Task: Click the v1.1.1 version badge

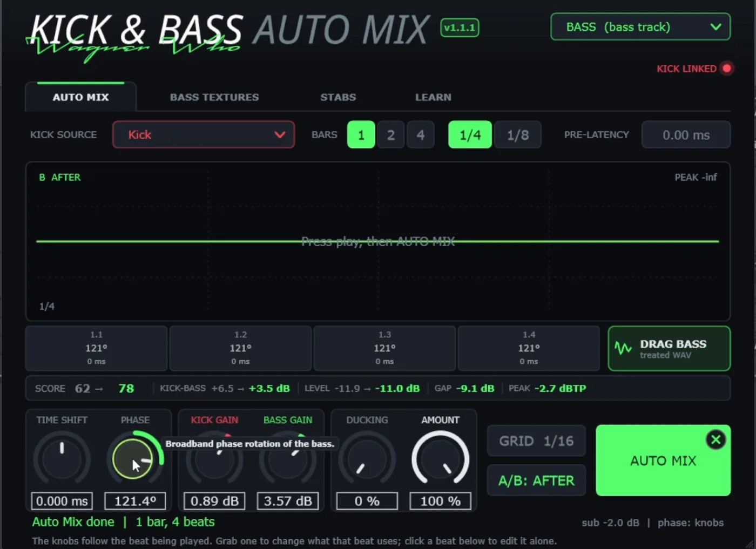Action: coord(460,28)
